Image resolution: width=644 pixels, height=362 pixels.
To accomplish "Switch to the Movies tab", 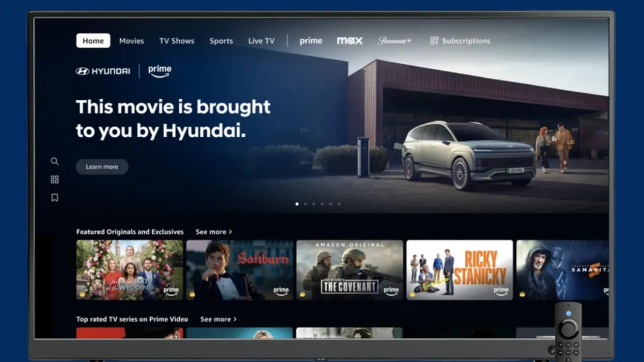I will (x=131, y=41).
